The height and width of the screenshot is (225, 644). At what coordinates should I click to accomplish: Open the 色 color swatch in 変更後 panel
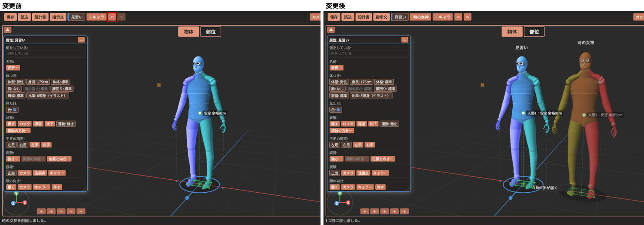click(335, 110)
